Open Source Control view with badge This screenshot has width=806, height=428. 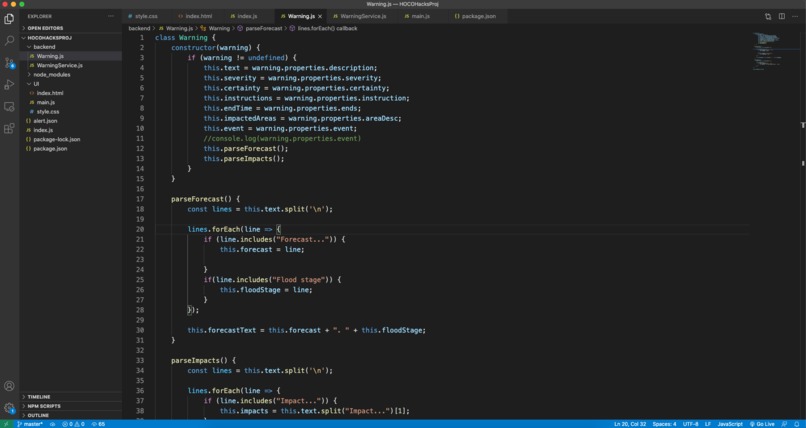9,63
